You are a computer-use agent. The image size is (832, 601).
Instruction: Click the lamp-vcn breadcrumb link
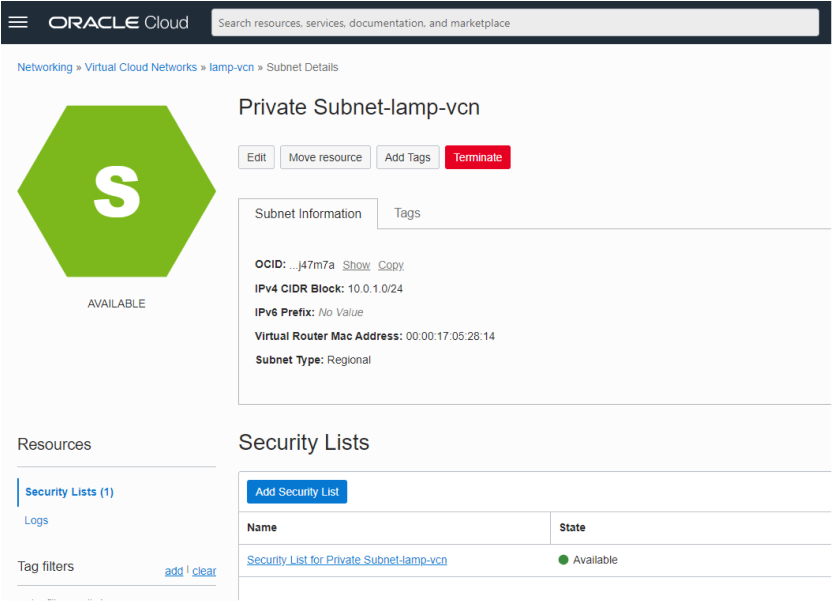click(232, 67)
